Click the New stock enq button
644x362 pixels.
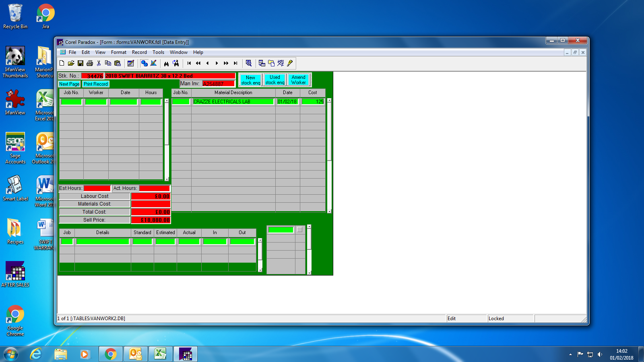[250, 80]
